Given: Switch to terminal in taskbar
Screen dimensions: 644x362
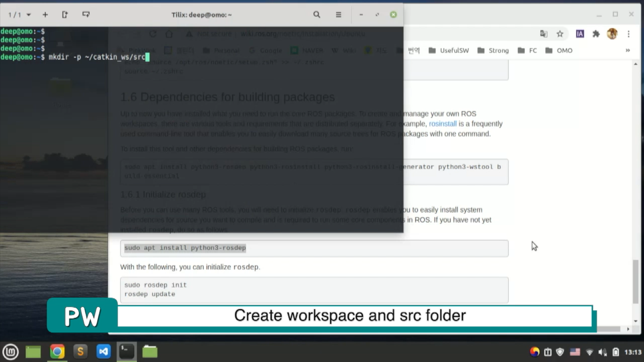Looking at the screenshot, I should tap(127, 351).
